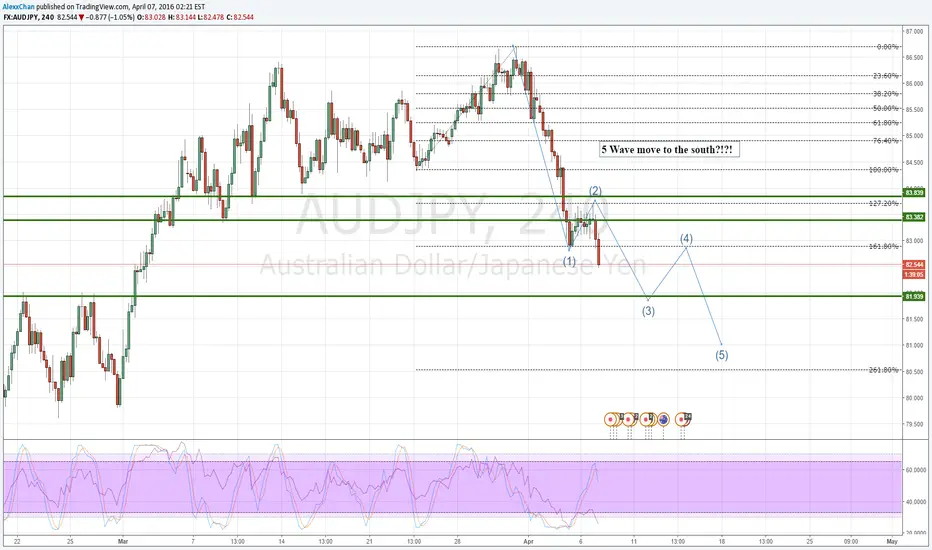The image size is (932, 550).
Task: Open the leftmost Japan economic event marker
Action: (x=610, y=420)
